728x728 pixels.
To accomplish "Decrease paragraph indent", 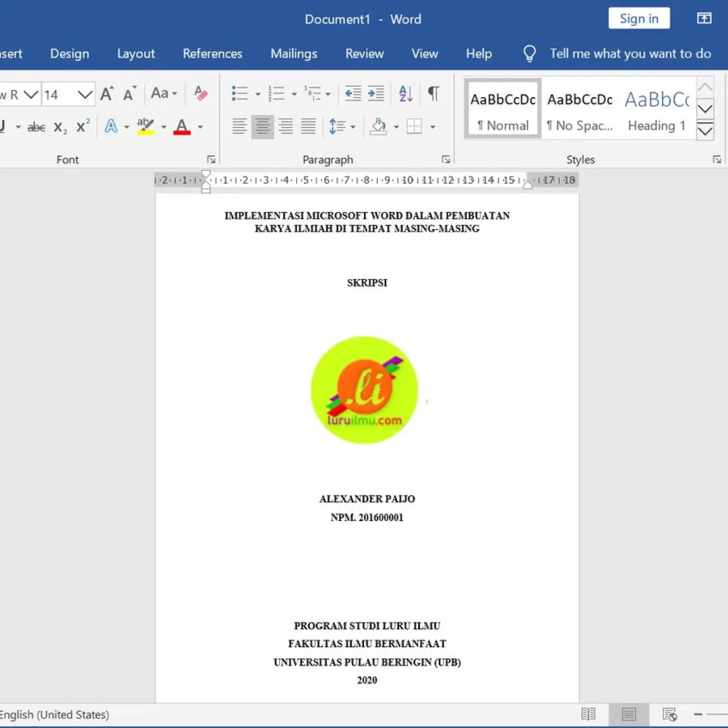I will [353, 93].
